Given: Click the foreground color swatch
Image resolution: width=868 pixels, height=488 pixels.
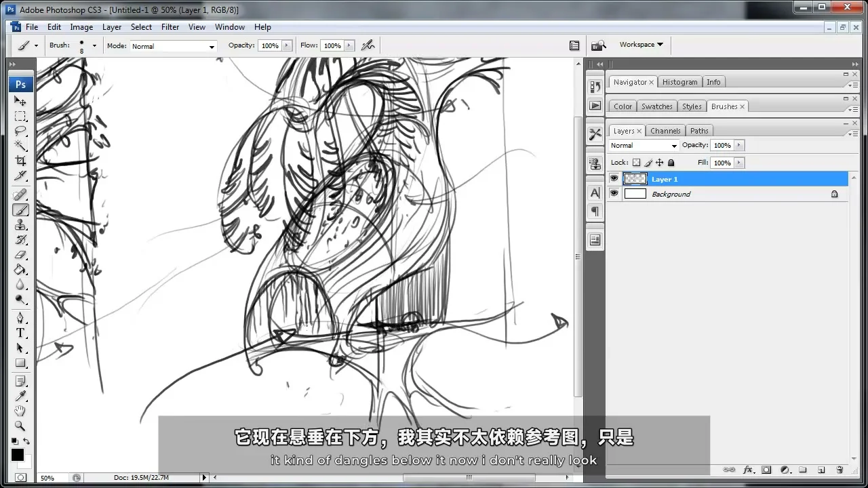Looking at the screenshot, I should pyautogui.click(x=17, y=455).
